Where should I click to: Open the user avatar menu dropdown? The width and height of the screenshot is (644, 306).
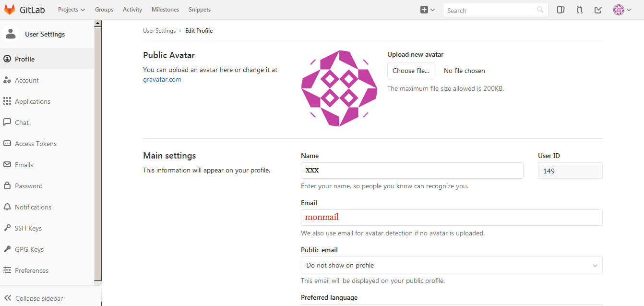622,10
